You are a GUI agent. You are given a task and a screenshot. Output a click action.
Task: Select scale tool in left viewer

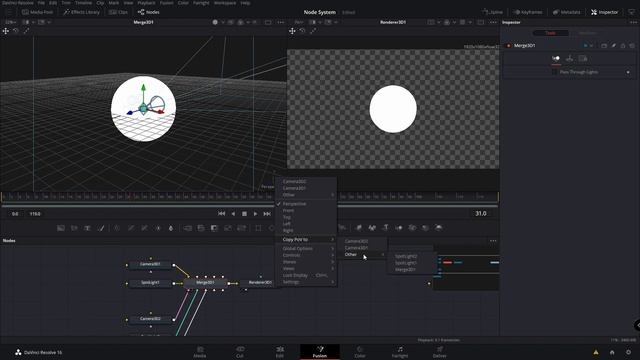pyautogui.click(x=27, y=31)
